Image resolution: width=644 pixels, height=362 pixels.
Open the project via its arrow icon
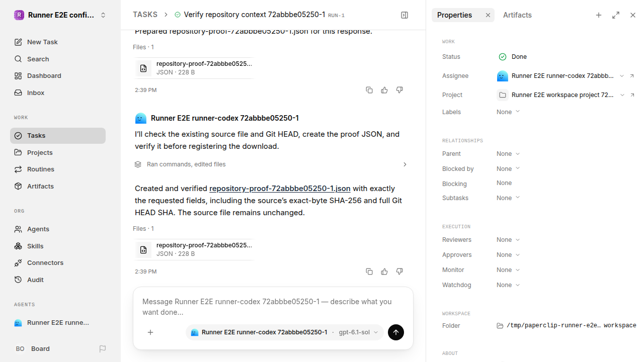point(632,95)
